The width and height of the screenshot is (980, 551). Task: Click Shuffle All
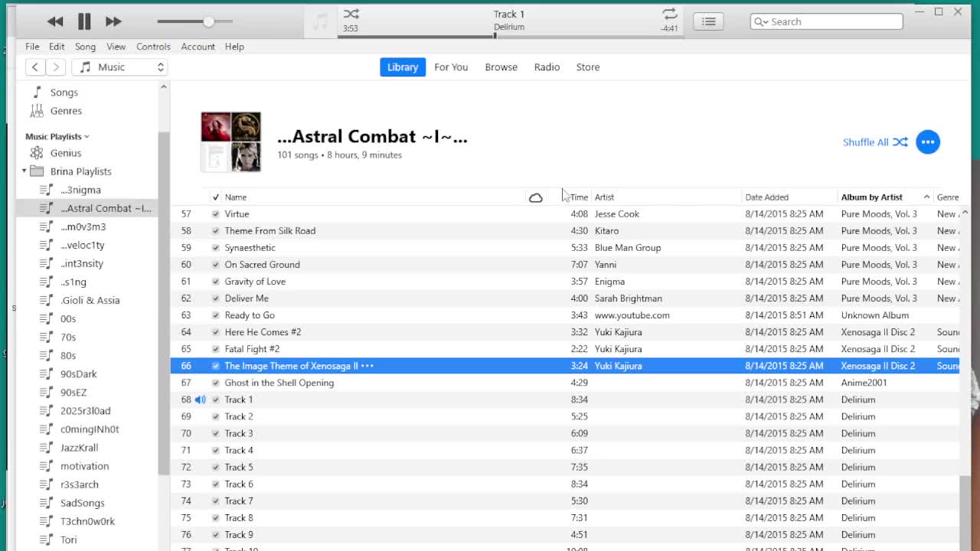875,142
